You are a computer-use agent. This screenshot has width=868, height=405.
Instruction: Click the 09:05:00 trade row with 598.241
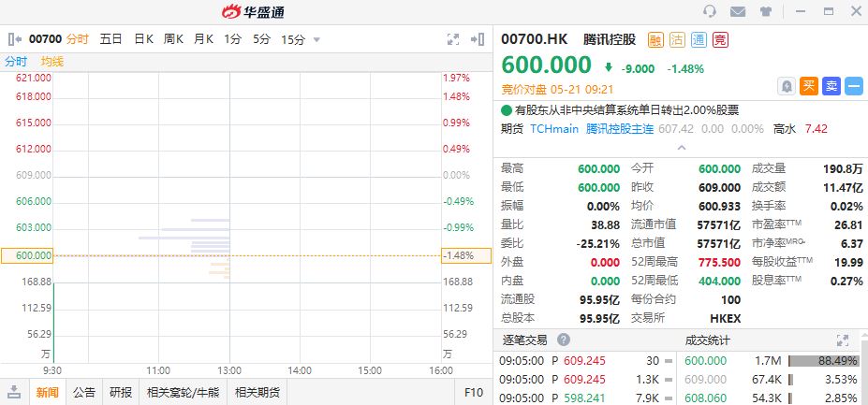585,398
